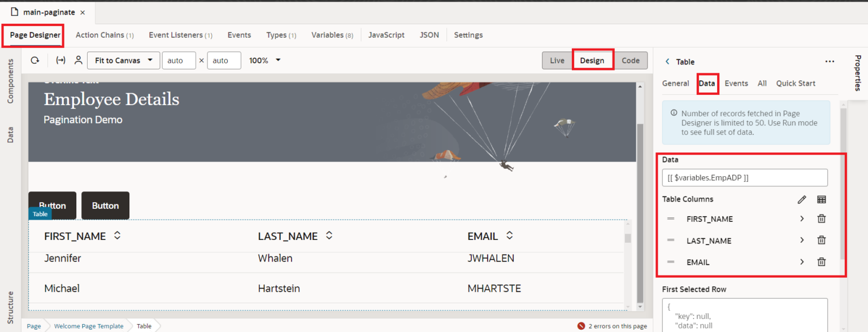Open the manage columns table icon
The width and height of the screenshot is (868, 332).
pyautogui.click(x=821, y=199)
